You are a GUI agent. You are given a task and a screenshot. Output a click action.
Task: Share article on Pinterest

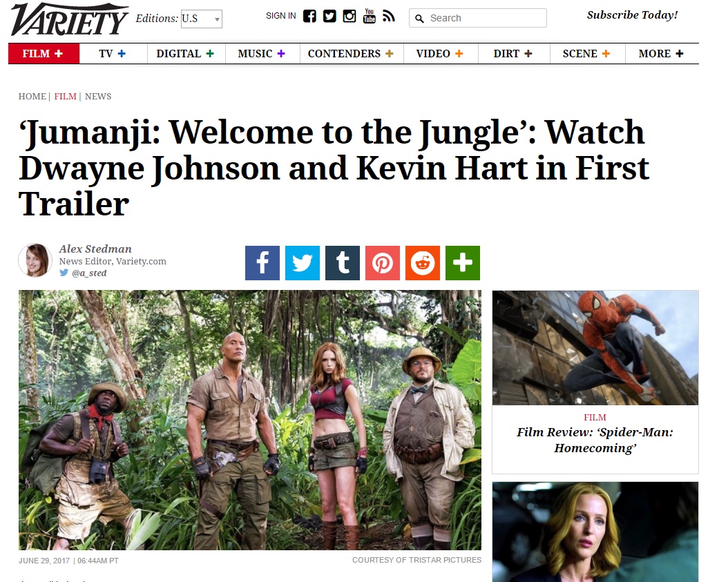click(382, 263)
